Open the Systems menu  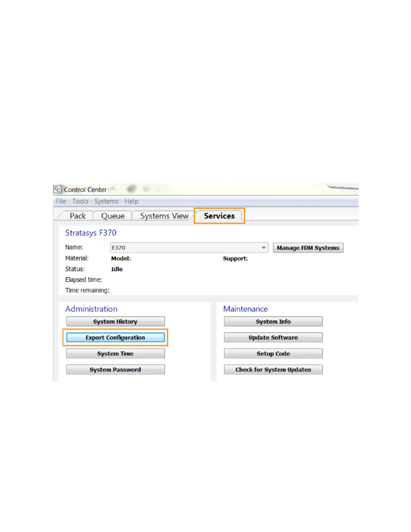[x=106, y=201]
